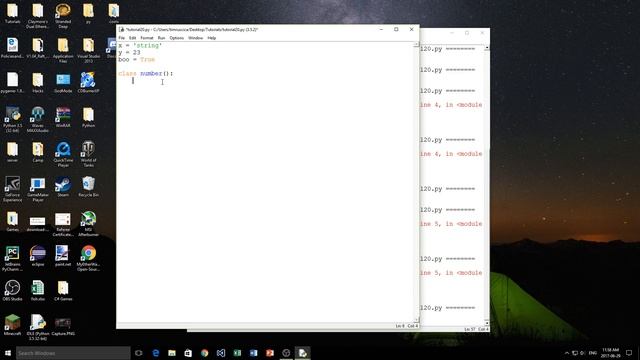Launch JetBrains PyCharm desktop shortcut
The image size is (640, 360).
pos(12,258)
